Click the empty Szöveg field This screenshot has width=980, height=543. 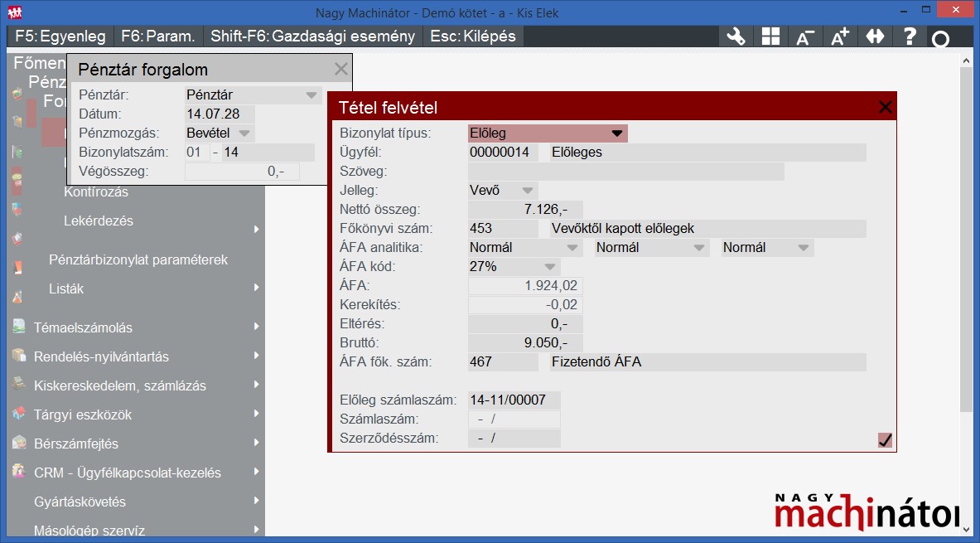click(x=625, y=172)
